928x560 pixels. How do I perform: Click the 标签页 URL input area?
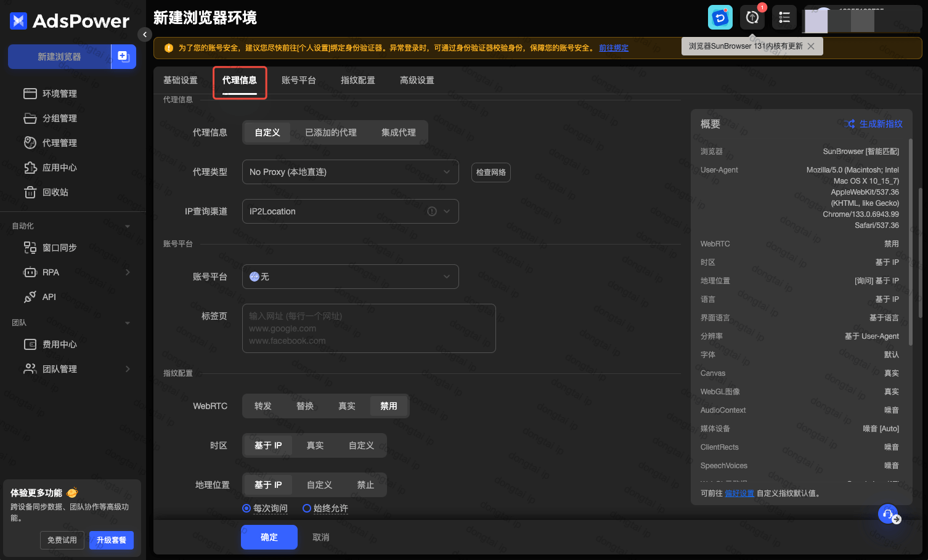tap(368, 328)
